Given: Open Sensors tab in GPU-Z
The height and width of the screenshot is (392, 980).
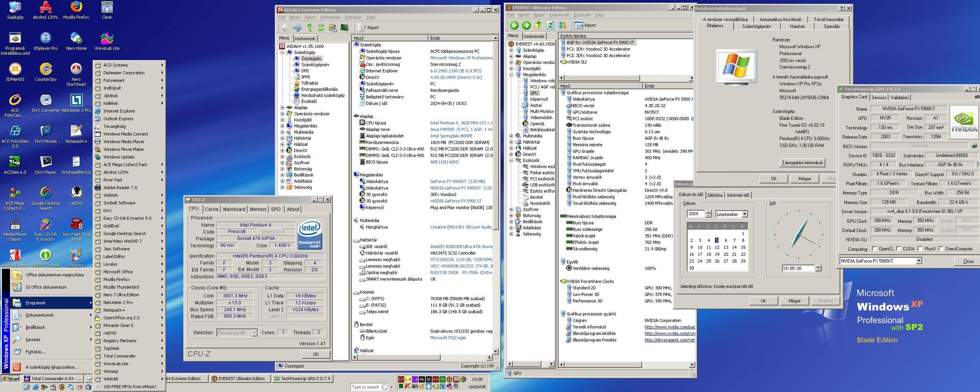Looking at the screenshot, I should coord(879,97).
